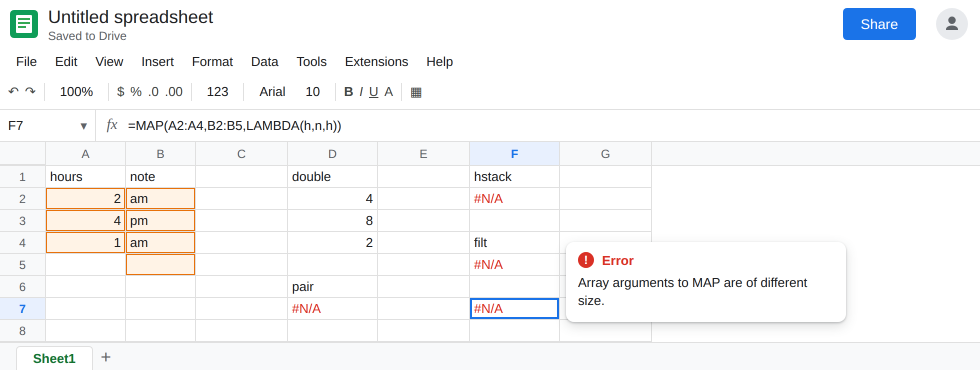Image resolution: width=980 pixels, height=370 pixels.
Task: Select row 1 header
Action: (22, 177)
